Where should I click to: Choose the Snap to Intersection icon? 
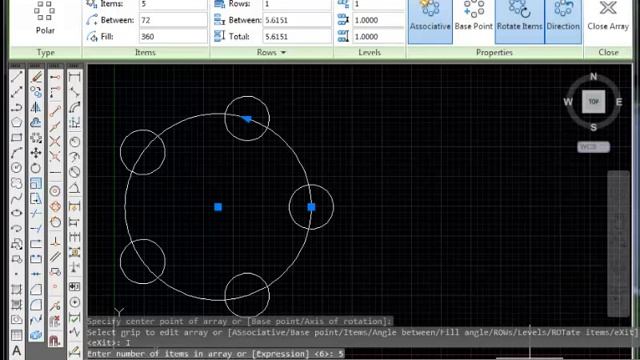tap(55, 142)
